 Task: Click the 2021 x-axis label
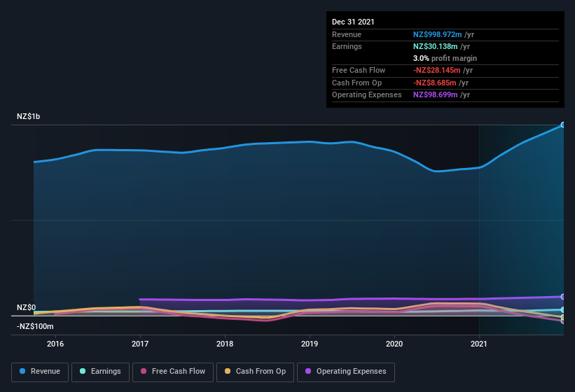pyautogui.click(x=479, y=344)
